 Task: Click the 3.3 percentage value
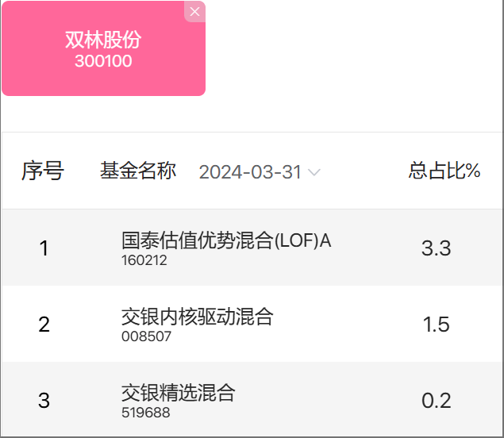click(437, 248)
